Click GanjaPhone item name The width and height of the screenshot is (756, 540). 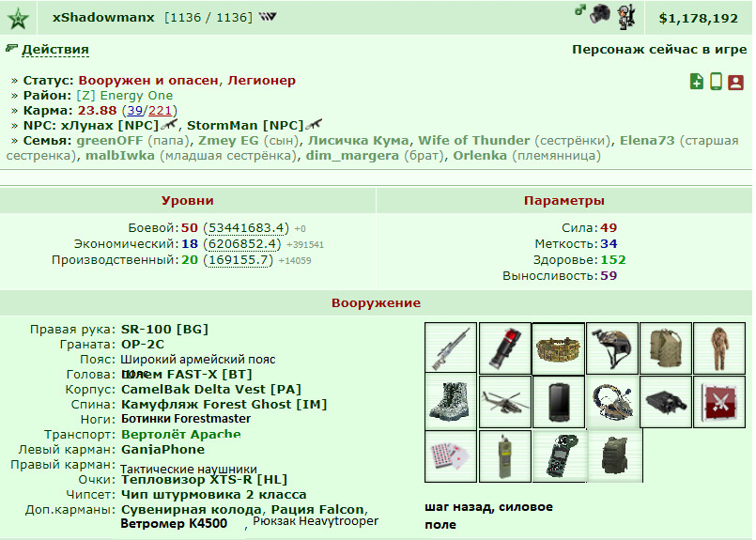[162, 449]
